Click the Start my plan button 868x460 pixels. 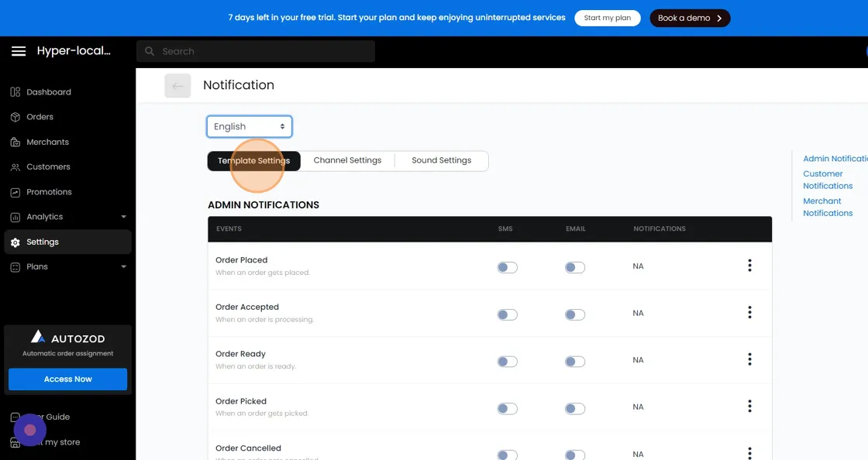[x=608, y=18]
